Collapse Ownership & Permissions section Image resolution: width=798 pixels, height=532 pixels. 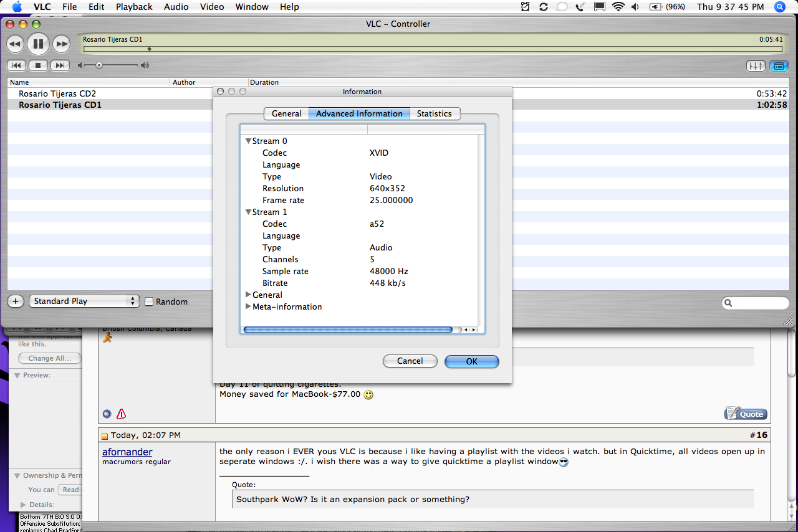[x=17, y=476]
